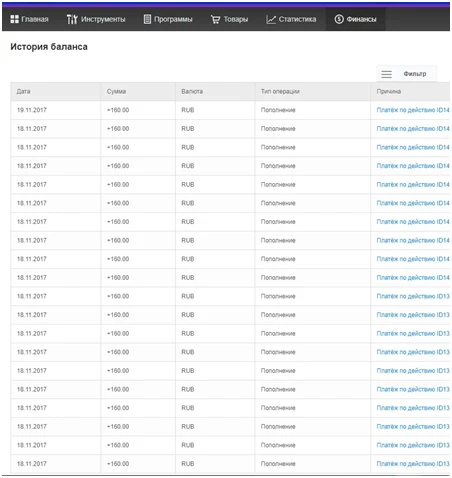The height and width of the screenshot is (478, 452).
Task: Open the Инструменты menu
Action: pos(96,19)
